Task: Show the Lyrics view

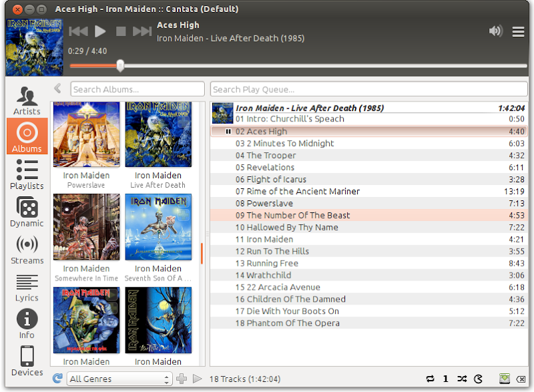Action: 27,287
